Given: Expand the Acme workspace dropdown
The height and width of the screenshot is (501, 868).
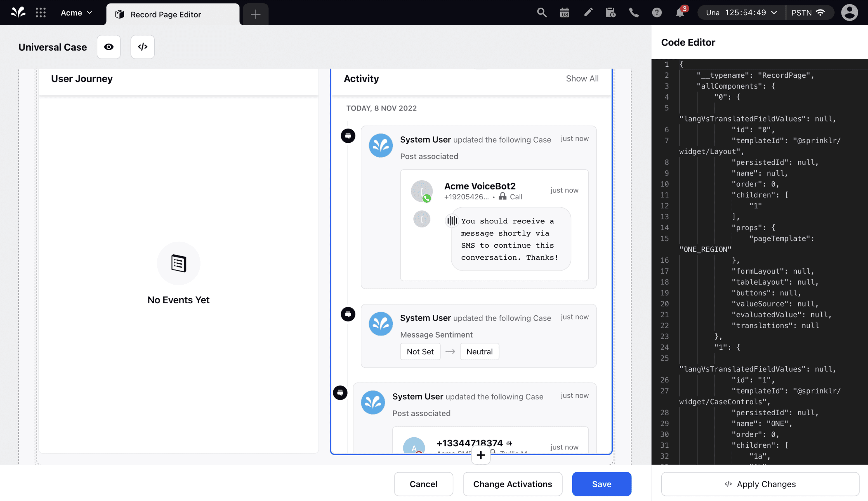Looking at the screenshot, I should click(76, 13).
